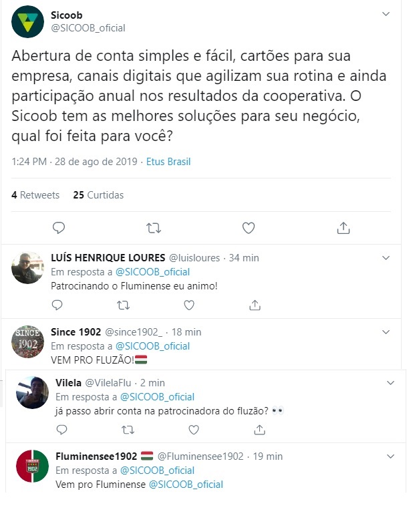
Task: Open Sicoob profile avatar
Action: coord(27,21)
